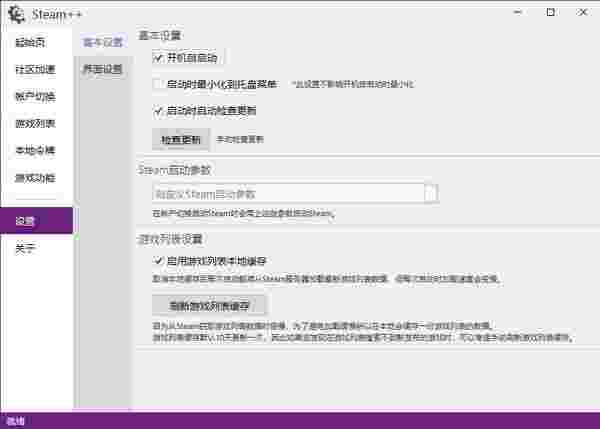Screen dimensions: 600x429
Task: Open the 关于 about page
Action: [25, 249]
